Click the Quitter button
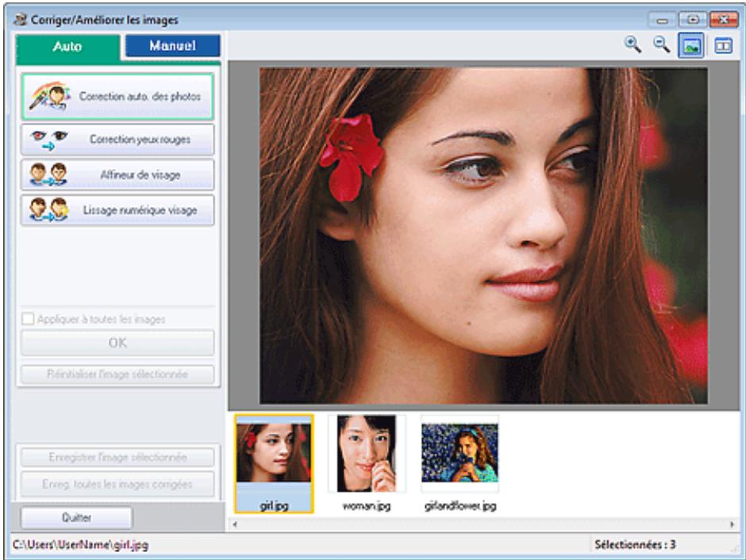746x560 pixels. pyautogui.click(x=76, y=517)
